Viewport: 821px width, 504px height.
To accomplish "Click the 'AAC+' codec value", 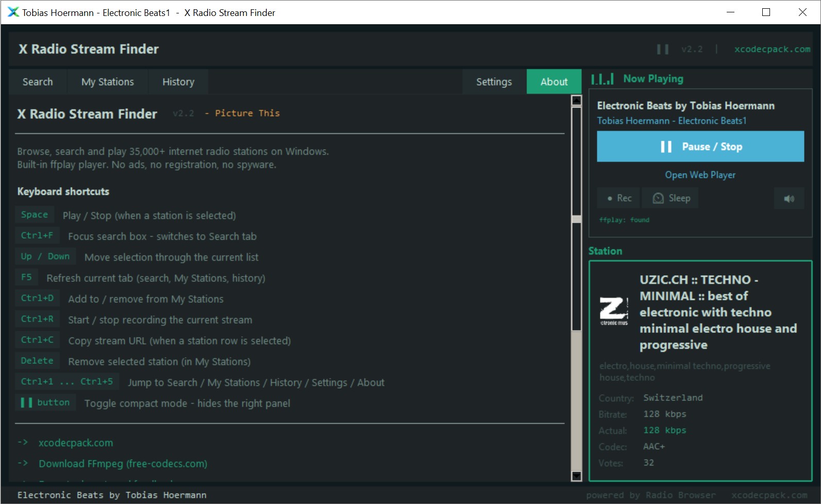I will point(654,447).
